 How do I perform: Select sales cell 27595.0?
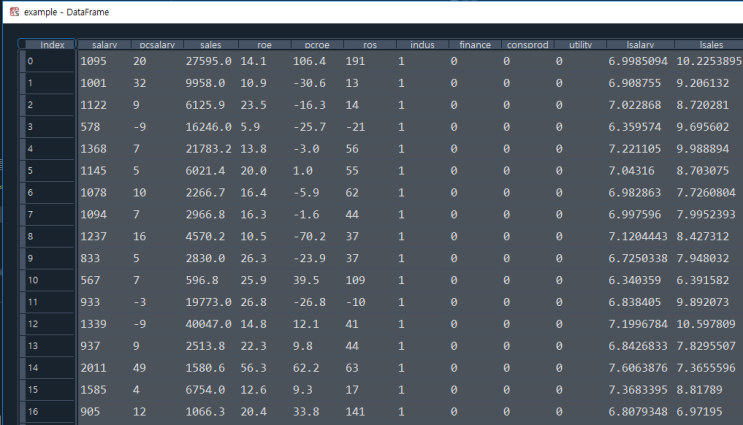pyautogui.click(x=208, y=61)
